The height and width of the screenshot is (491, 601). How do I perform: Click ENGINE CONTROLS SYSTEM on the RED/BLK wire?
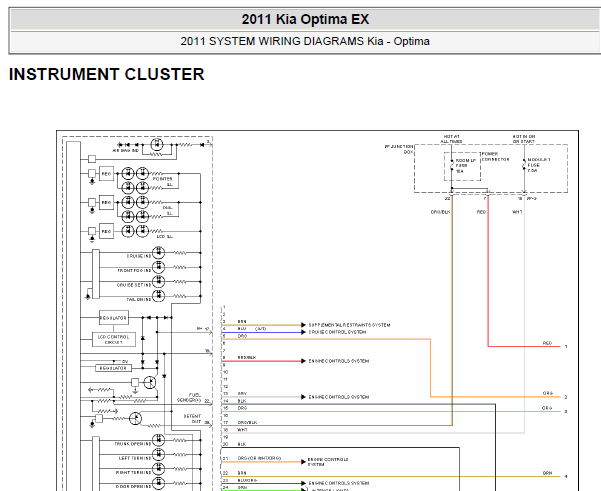338,361
